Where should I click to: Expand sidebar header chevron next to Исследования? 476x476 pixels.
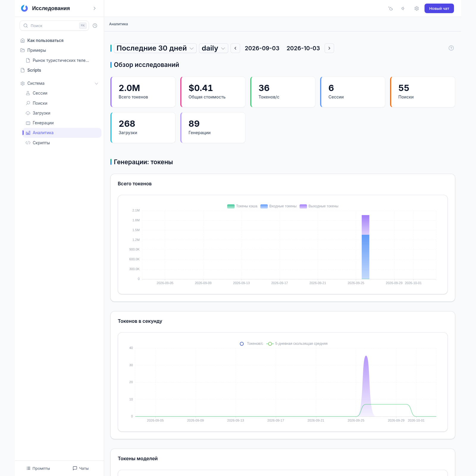[x=95, y=8]
